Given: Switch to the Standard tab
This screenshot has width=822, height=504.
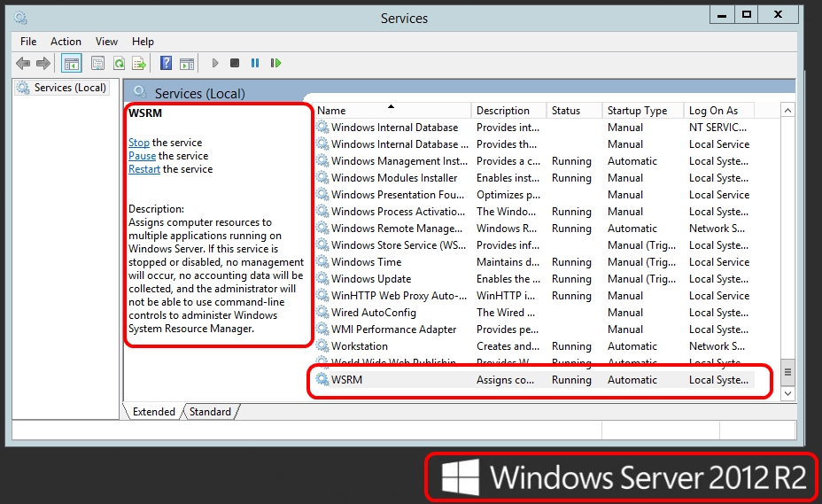Looking at the screenshot, I should 210,412.
